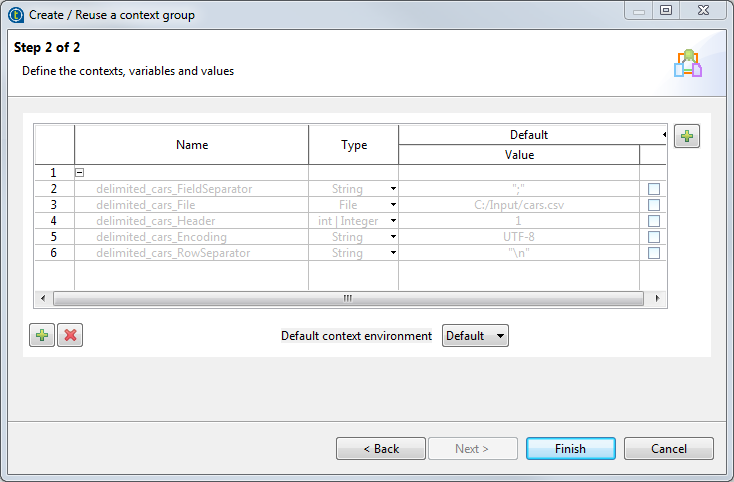Click the Name column header

coord(191,145)
